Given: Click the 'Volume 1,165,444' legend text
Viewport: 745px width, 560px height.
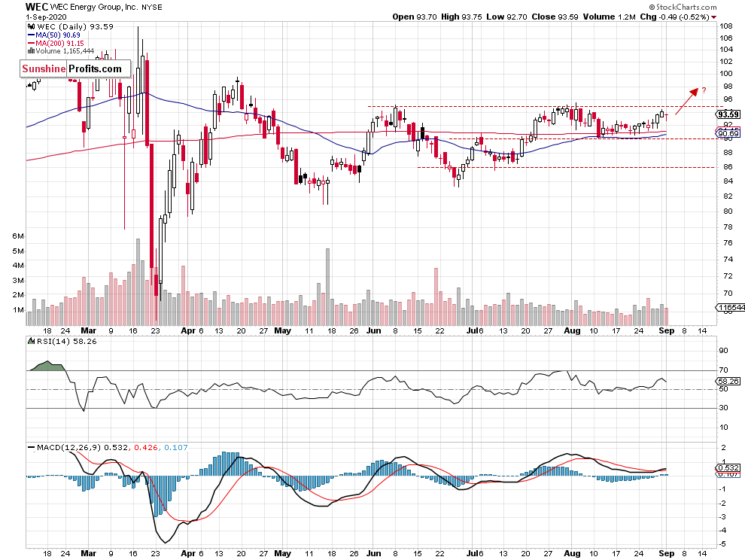Looking at the screenshot, I should [x=65, y=51].
